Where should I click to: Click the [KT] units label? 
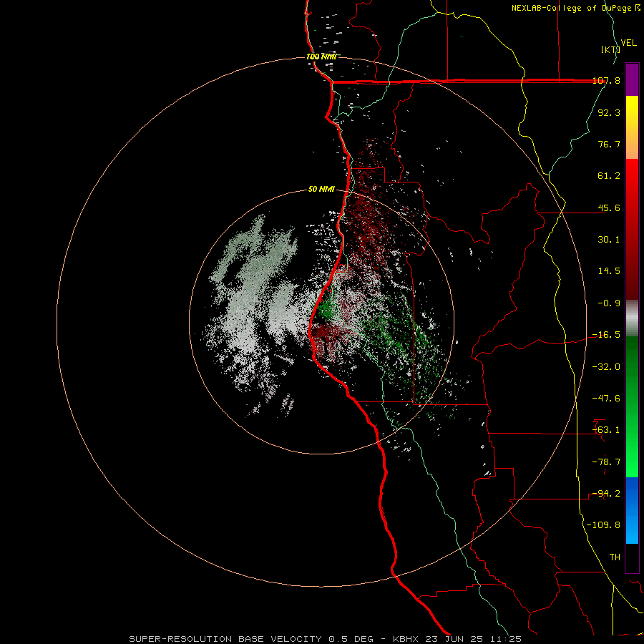tap(610, 50)
